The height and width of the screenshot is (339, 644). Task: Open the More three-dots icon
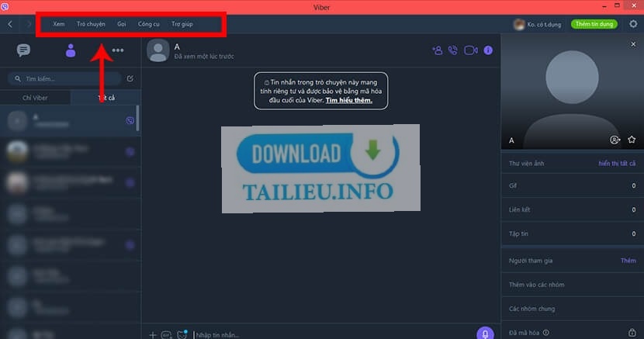tap(118, 50)
